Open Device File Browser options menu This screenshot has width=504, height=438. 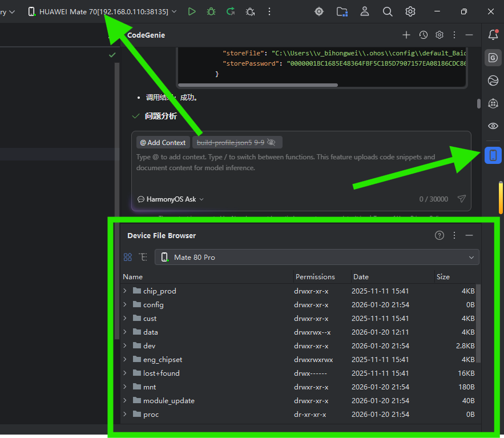[x=454, y=235]
